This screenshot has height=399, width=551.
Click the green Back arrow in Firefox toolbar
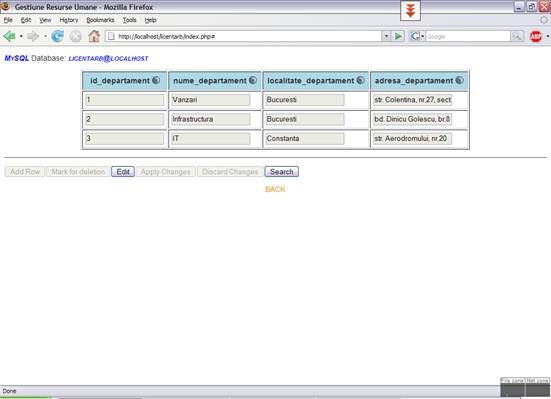9,36
